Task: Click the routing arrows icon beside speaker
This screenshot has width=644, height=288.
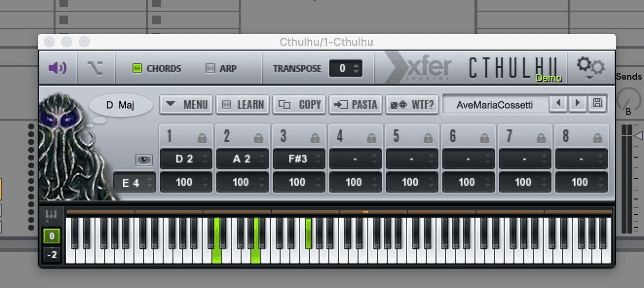Action: pyautogui.click(x=95, y=69)
